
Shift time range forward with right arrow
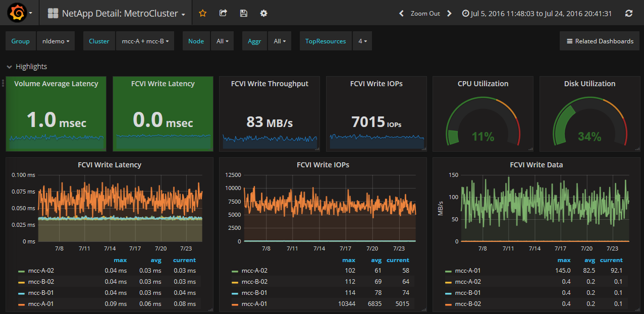449,14
